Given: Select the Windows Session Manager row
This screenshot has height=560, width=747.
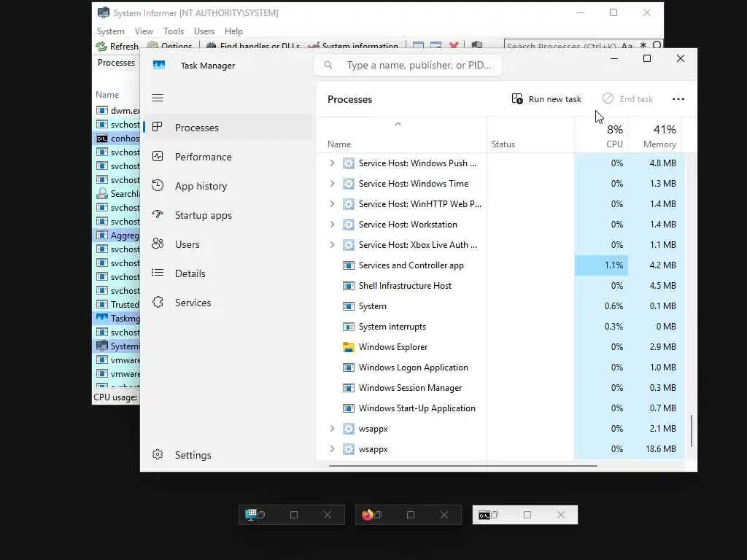Looking at the screenshot, I should click(500, 388).
